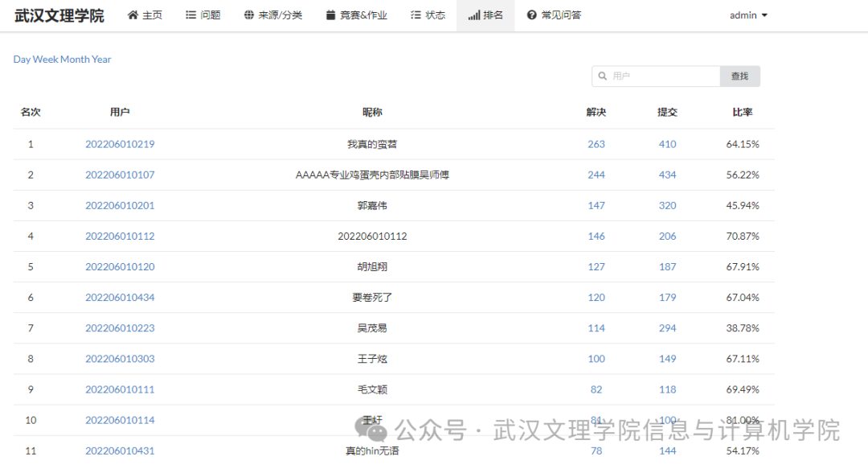The image size is (868, 465).
Task: View solved count 244 for rank 2
Action: (596, 175)
